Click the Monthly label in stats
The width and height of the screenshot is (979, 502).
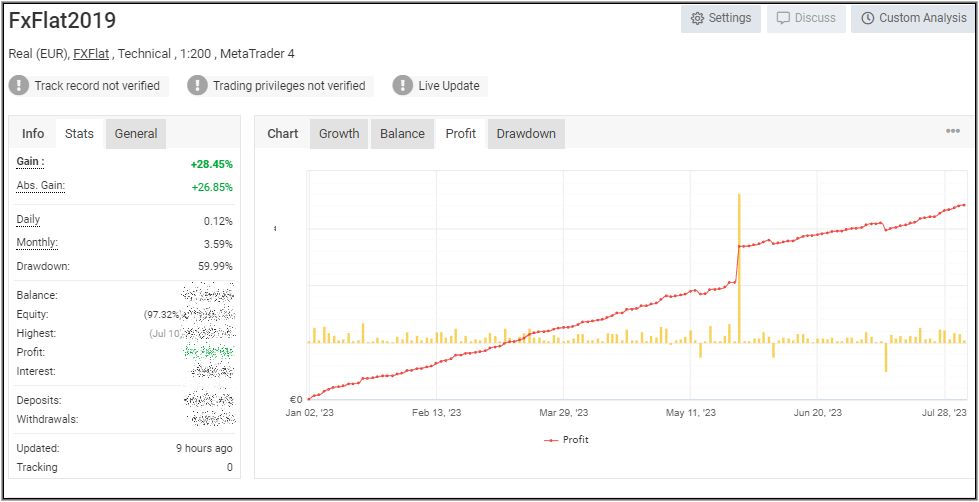(x=37, y=243)
